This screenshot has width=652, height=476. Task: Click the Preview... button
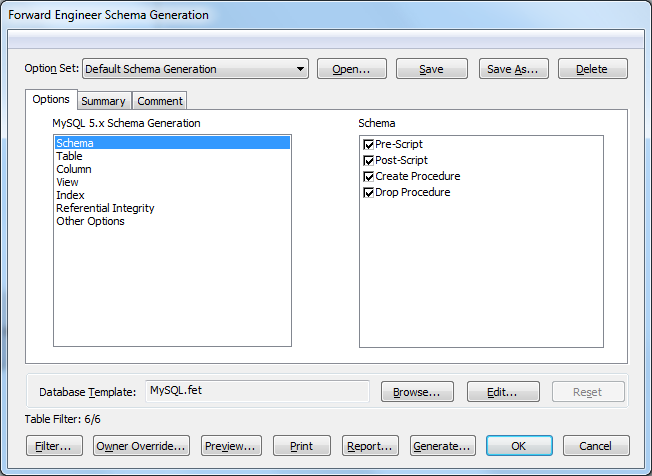coord(231,446)
